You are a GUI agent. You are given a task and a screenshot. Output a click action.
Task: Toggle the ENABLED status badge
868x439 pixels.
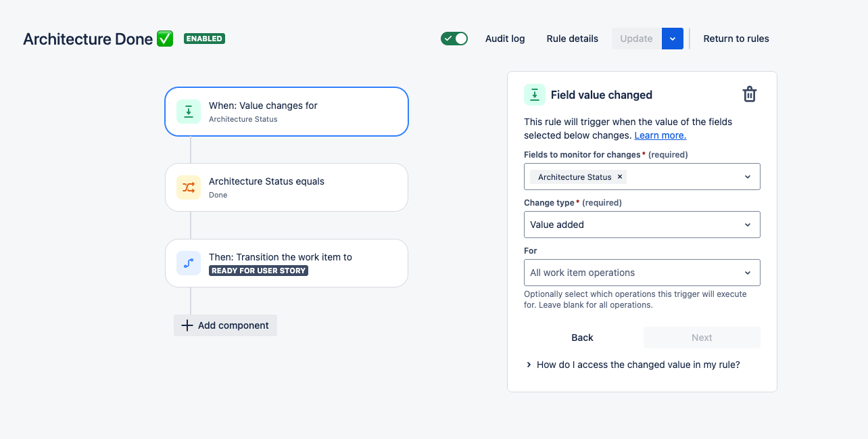pyautogui.click(x=204, y=39)
